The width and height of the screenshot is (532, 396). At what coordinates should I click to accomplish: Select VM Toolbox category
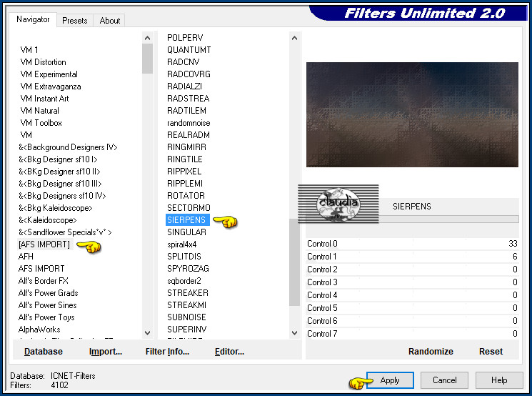tap(41, 123)
